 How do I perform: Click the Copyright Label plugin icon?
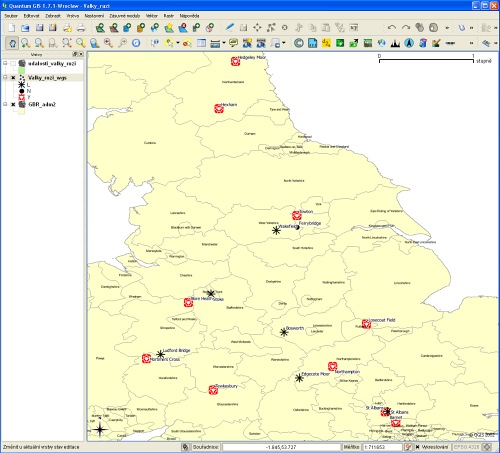299,43
